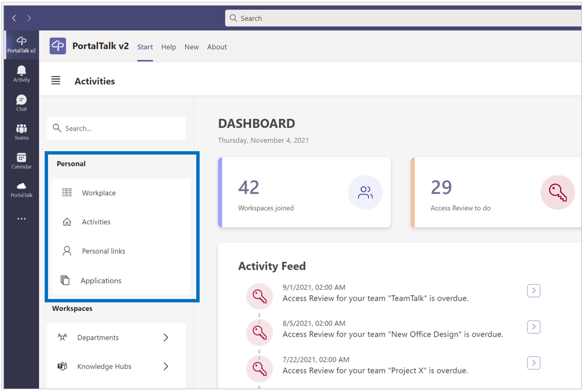Click the Workspaces joined people icon
The width and height of the screenshot is (585, 392).
coord(365,192)
